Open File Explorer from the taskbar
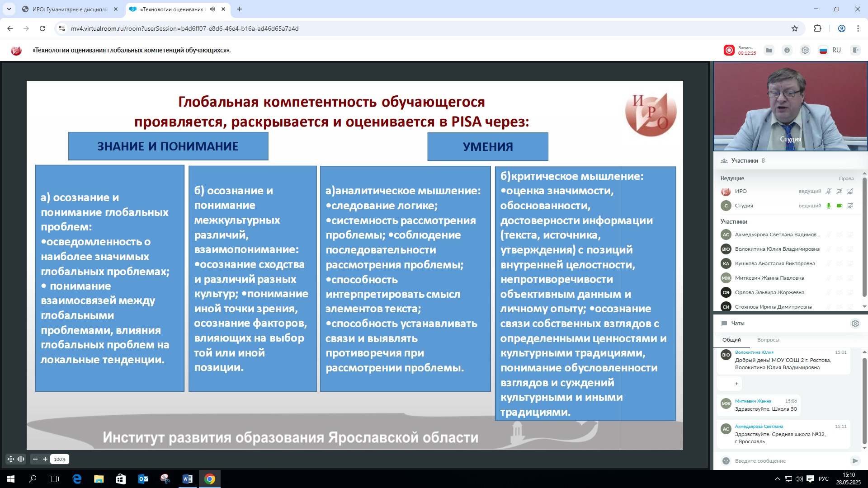The width and height of the screenshot is (868, 488). click(99, 479)
